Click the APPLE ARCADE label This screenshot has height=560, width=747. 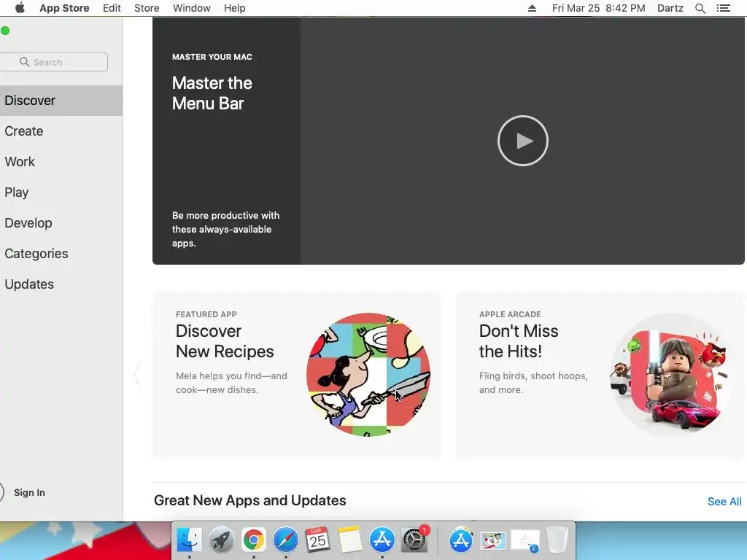(510, 314)
